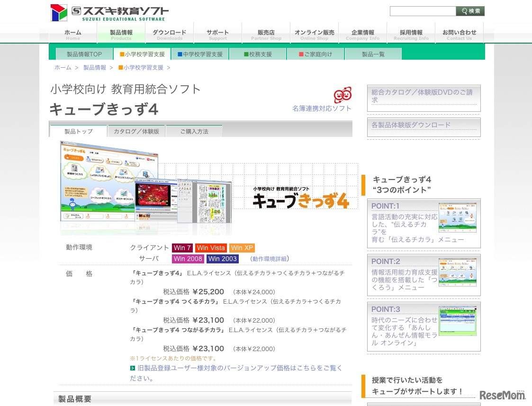Click the Win 2008 server badge

(188, 259)
